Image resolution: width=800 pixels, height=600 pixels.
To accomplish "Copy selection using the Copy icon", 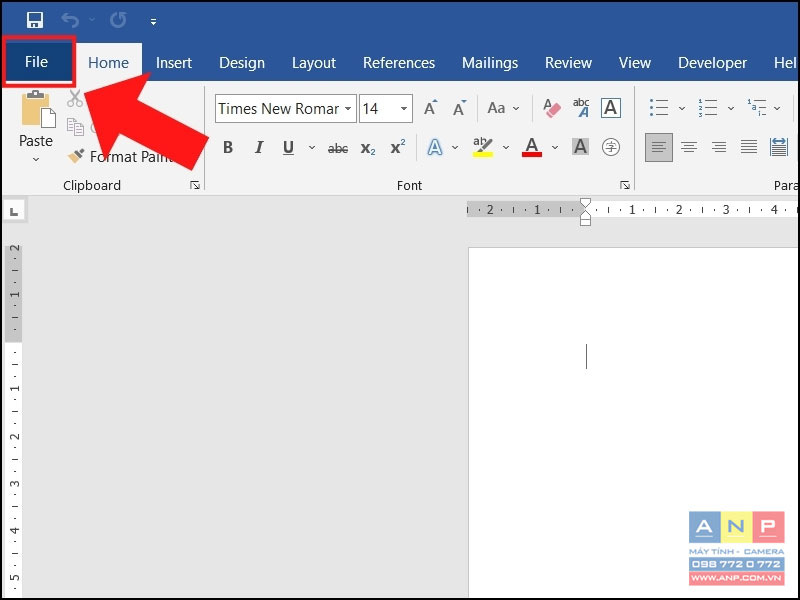I will click(76, 127).
